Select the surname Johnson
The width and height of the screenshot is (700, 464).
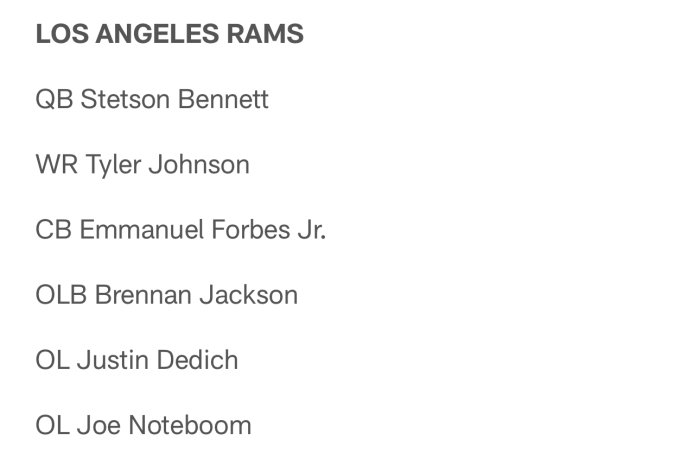(x=199, y=164)
